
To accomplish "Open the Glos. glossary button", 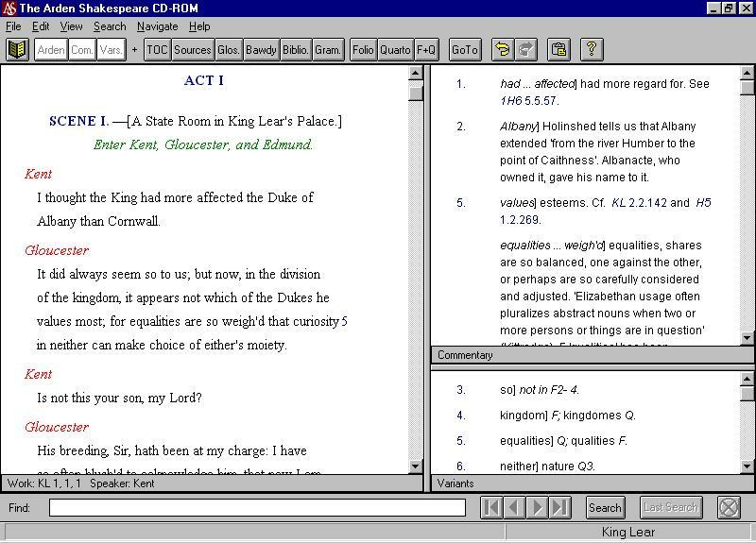I will (228, 50).
